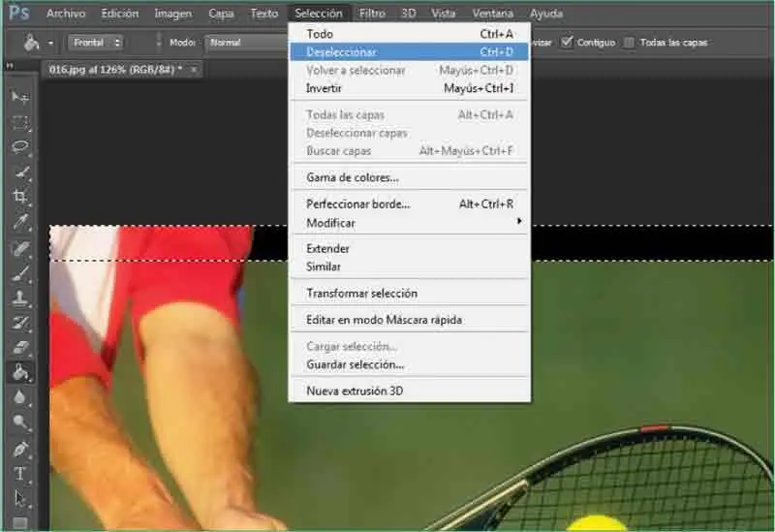Expand the Modificar submenu
Screen dimensions: 775x532
pyautogui.click(x=410, y=223)
